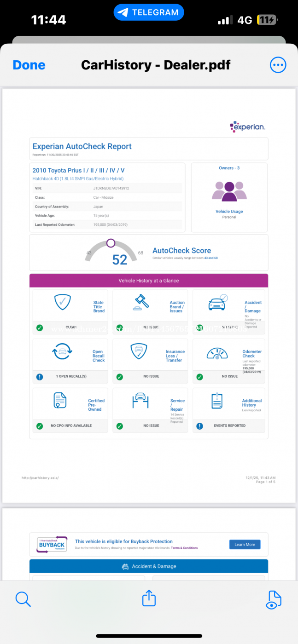Viewport: 298px width, 644px height.
Task: Tap the Open Recall Check icon
Action: click(x=62, y=352)
